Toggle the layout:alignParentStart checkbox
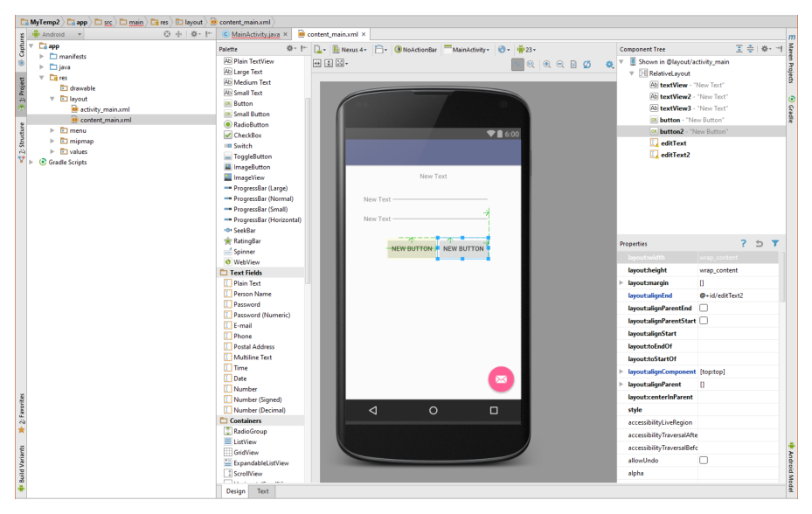The height and width of the screenshot is (514, 812). 704,321
